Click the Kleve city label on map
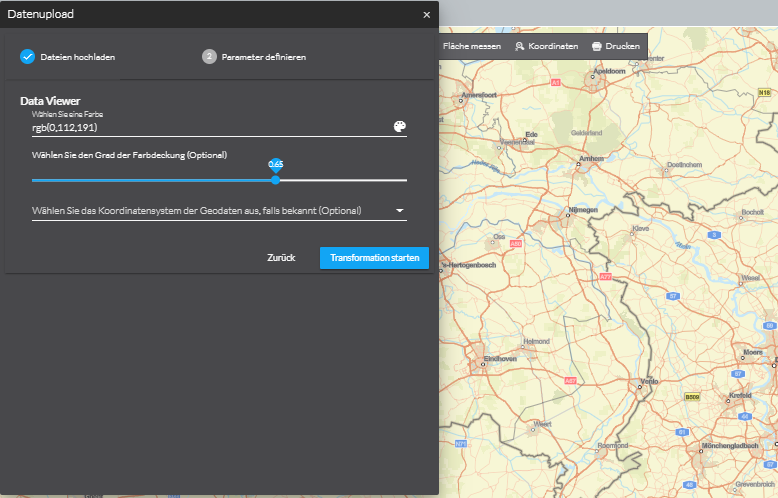Viewport: 778px width, 498px height. (641, 229)
